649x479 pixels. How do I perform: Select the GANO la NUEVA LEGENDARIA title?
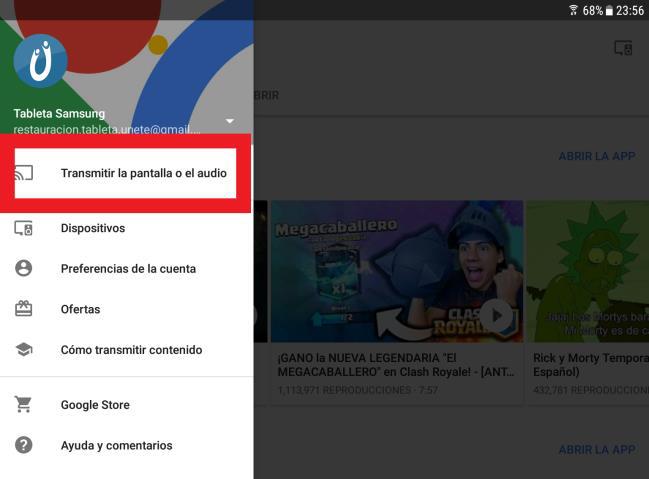tap(396, 365)
